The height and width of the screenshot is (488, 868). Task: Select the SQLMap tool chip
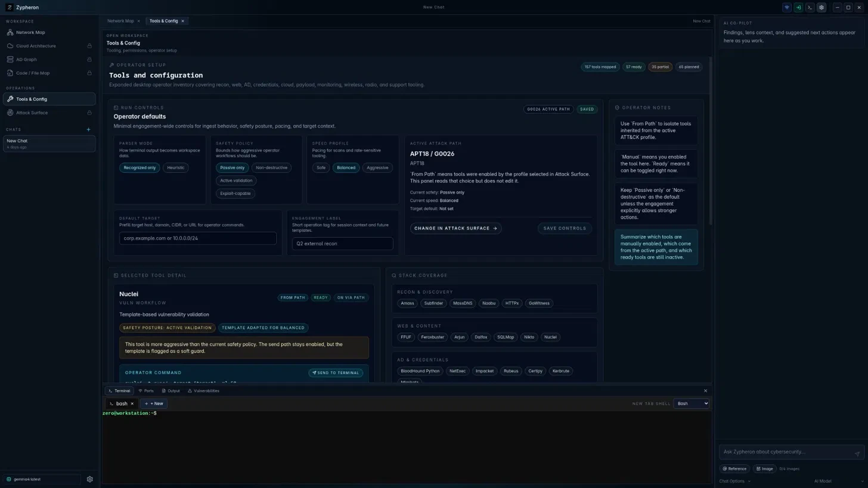506,337
